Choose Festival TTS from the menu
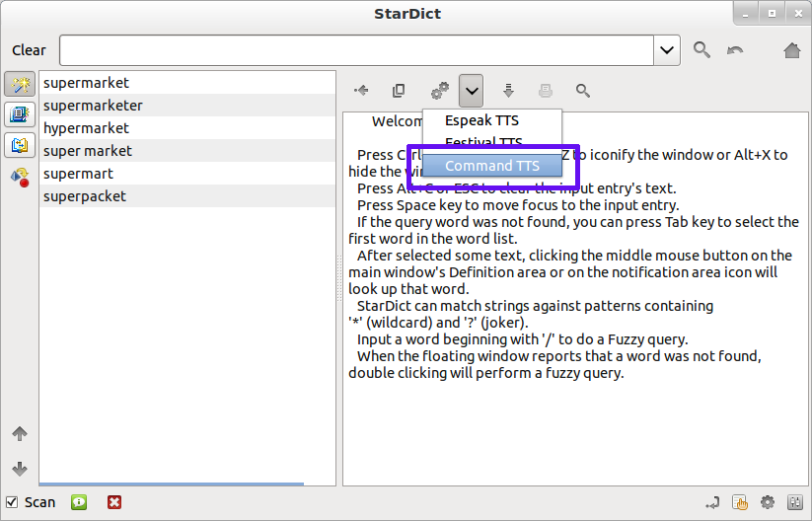 (x=492, y=142)
